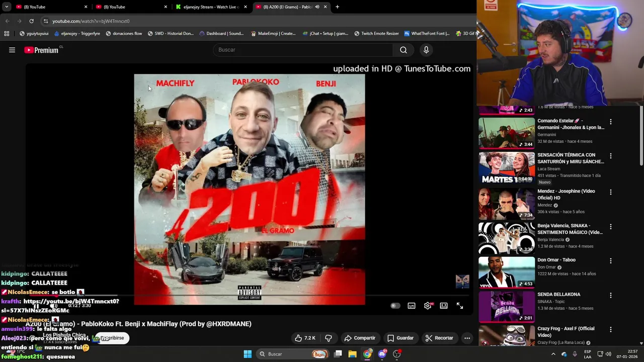Open Crazy Frog - Axel F title

pos(566,332)
